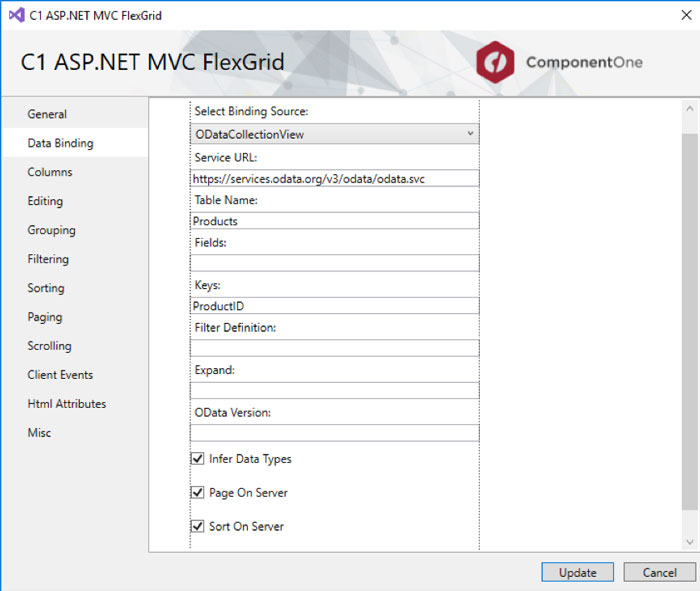Switch to the Columns tab
700x591 pixels.
pos(50,172)
